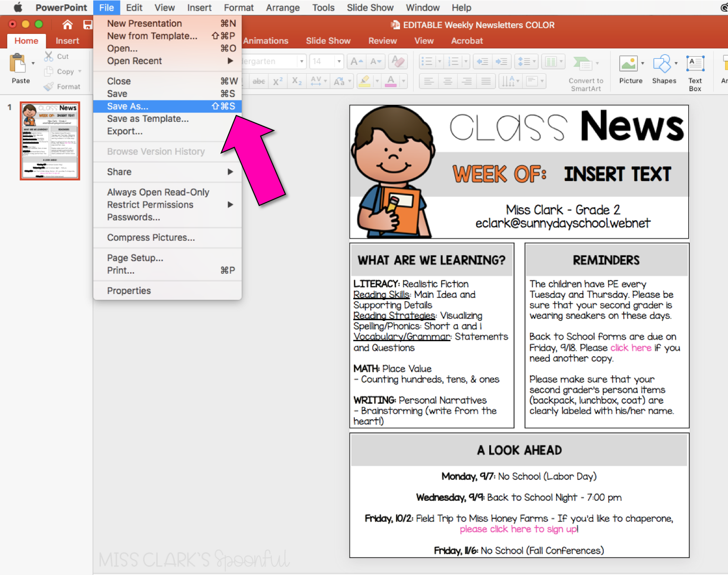Select the slide 1 thumbnail

pyautogui.click(x=50, y=141)
